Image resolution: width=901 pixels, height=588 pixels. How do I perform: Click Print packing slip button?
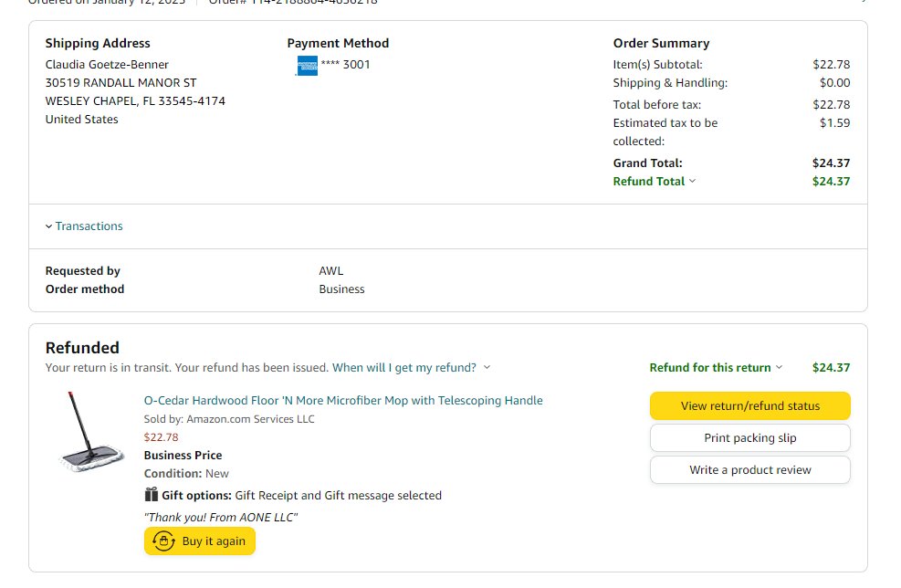(x=749, y=438)
